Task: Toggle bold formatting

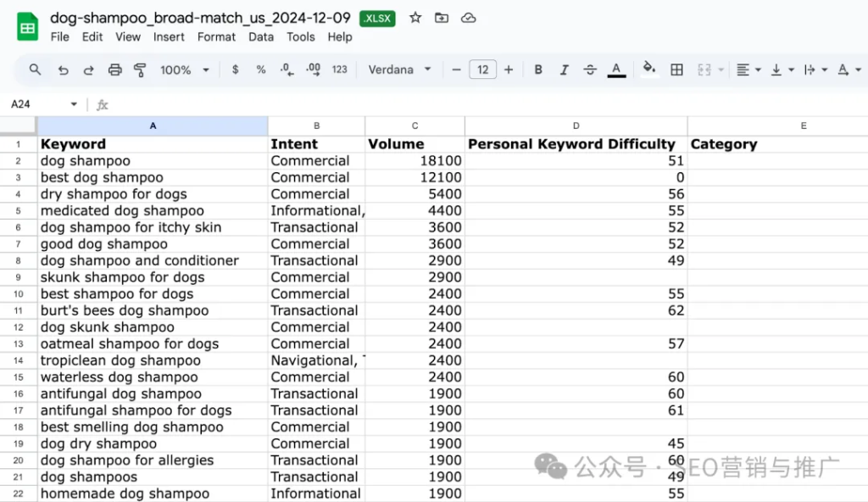Action: pos(538,70)
